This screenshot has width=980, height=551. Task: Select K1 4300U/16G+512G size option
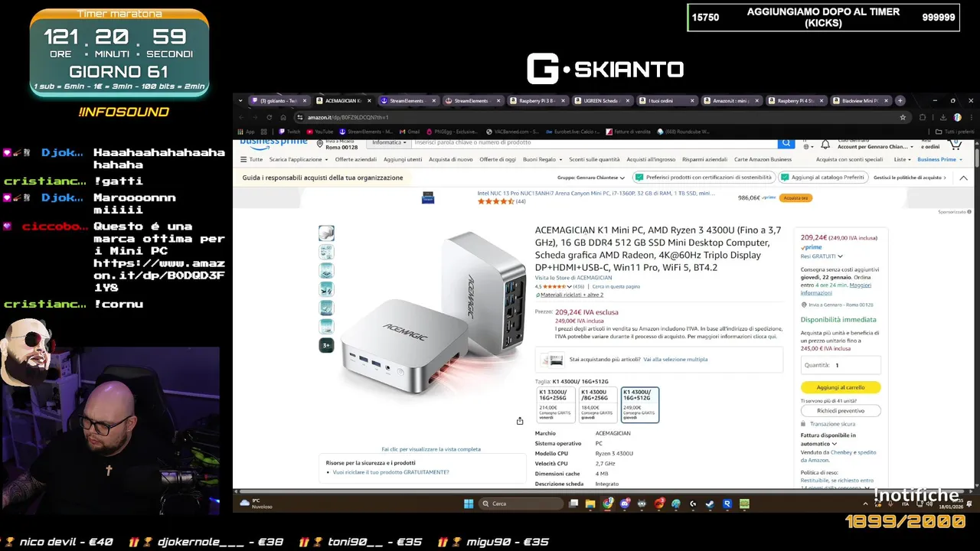(639, 405)
